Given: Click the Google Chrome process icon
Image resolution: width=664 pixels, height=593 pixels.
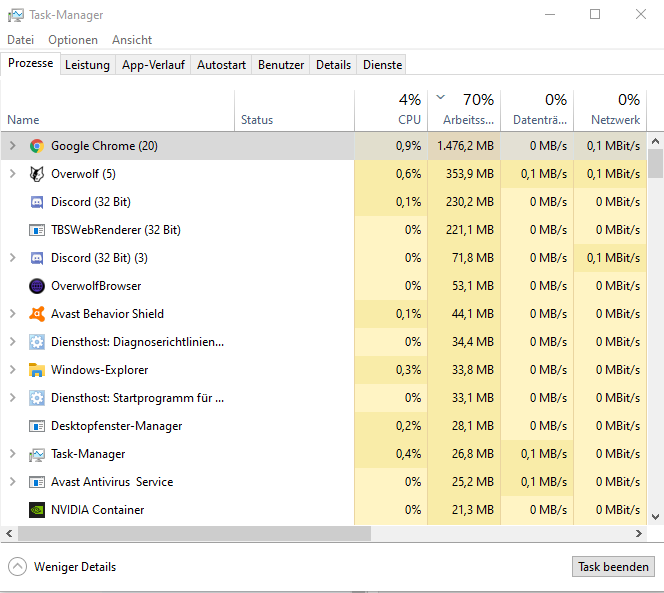Looking at the screenshot, I should (37, 146).
